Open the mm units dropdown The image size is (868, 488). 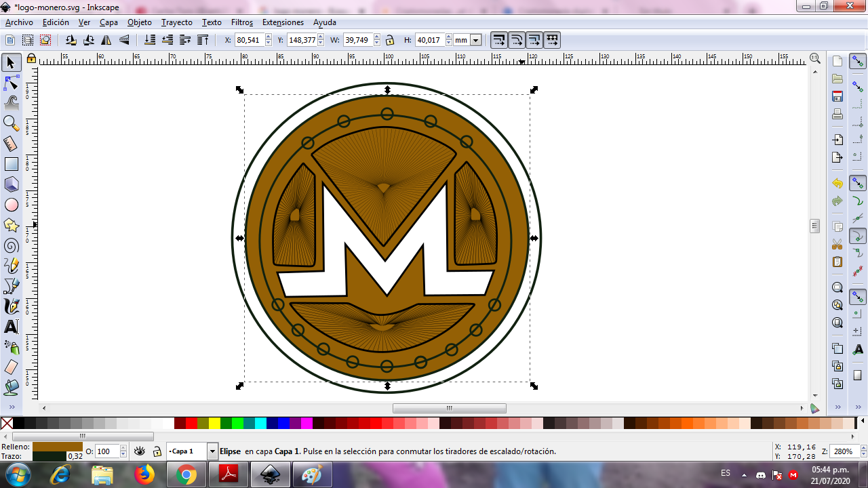pyautogui.click(x=475, y=40)
